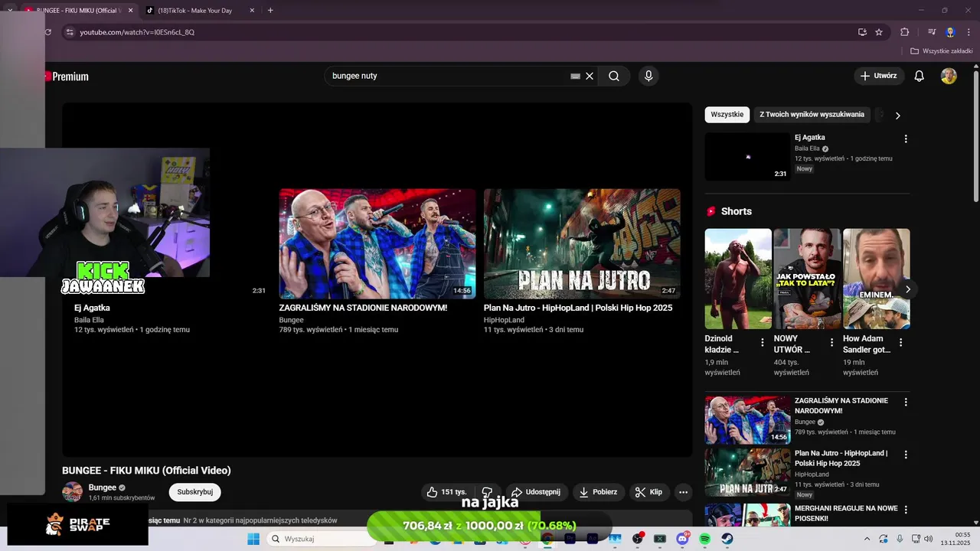Image resolution: width=980 pixels, height=551 pixels.
Task: Click the search field containing bungee nuty
Action: click(x=448, y=76)
